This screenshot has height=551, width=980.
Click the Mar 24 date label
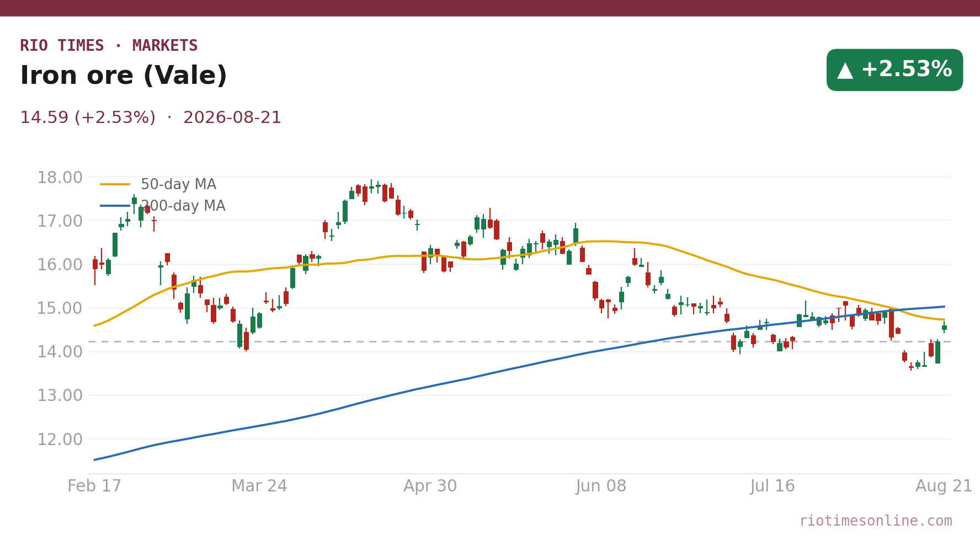[259, 486]
